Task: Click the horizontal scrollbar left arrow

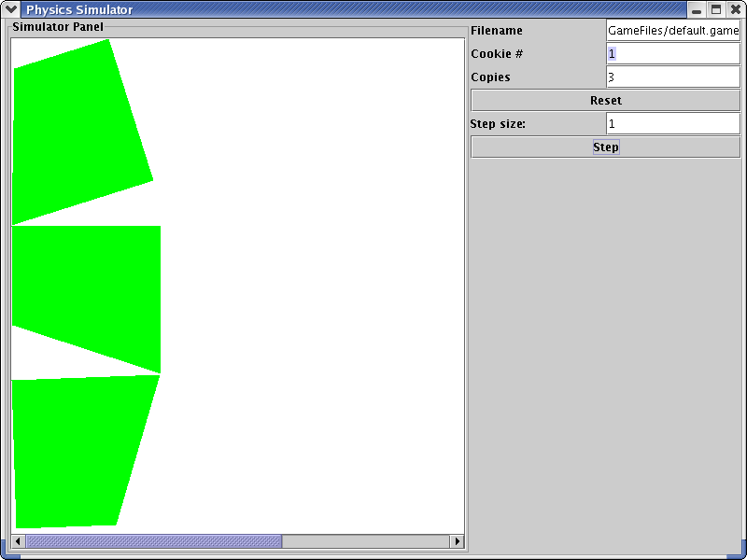Action: (x=18, y=541)
